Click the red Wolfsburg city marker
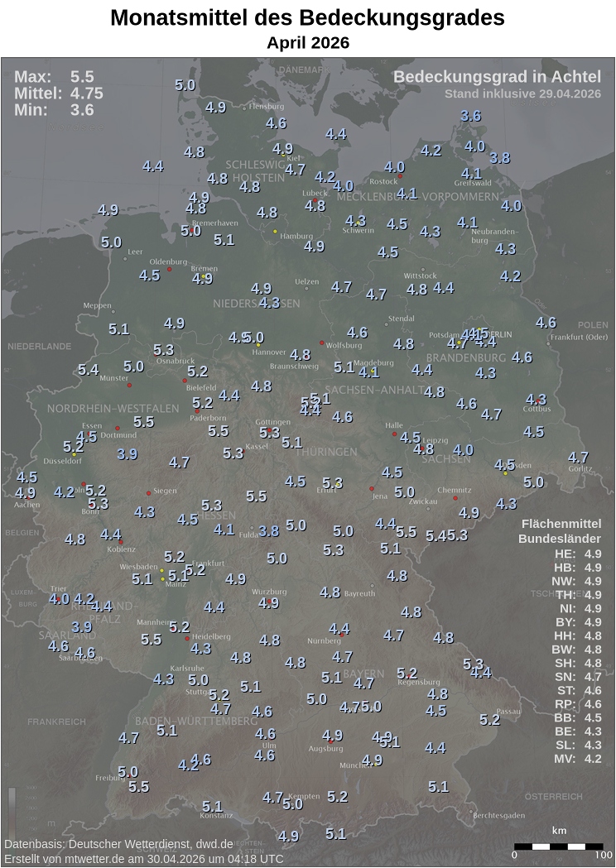616x868 pixels. click(x=322, y=343)
